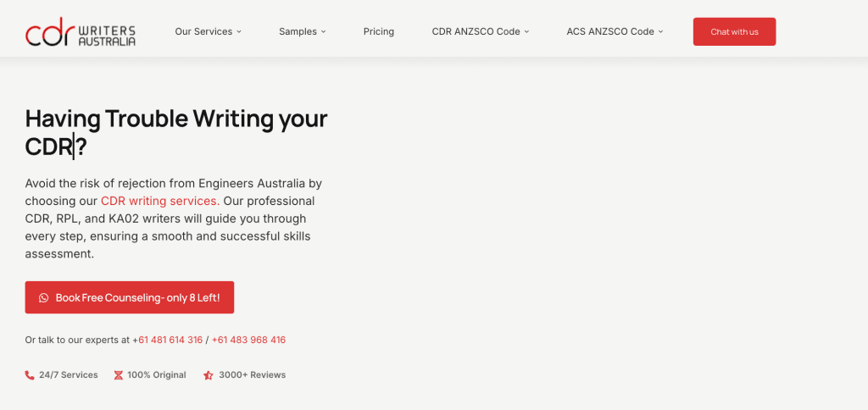Open the Samples menu
Viewport: 868px width, 410px height.
click(x=303, y=31)
